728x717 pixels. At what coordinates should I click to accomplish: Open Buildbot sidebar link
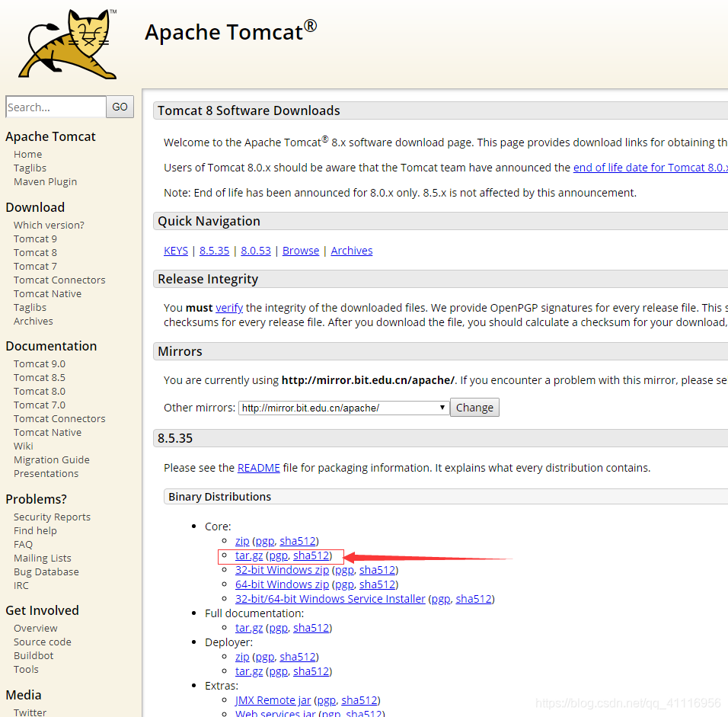(34, 655)
